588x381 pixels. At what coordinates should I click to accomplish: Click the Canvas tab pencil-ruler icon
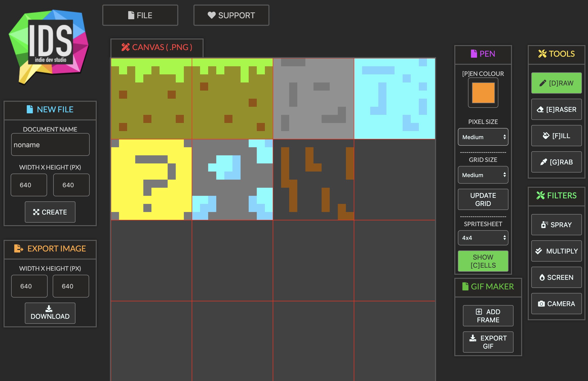coord(125,47)
